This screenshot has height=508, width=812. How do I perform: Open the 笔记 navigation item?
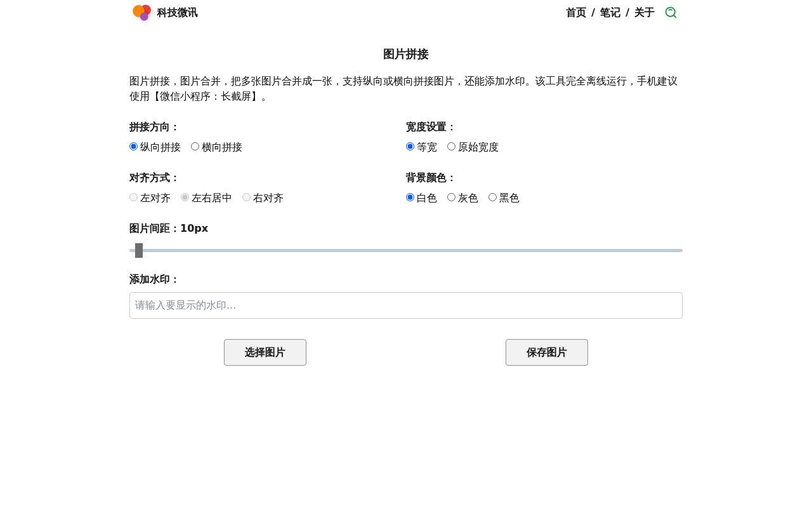610,13
